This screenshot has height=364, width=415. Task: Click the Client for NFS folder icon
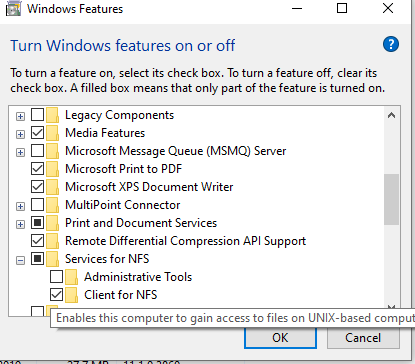click(71, 295)
